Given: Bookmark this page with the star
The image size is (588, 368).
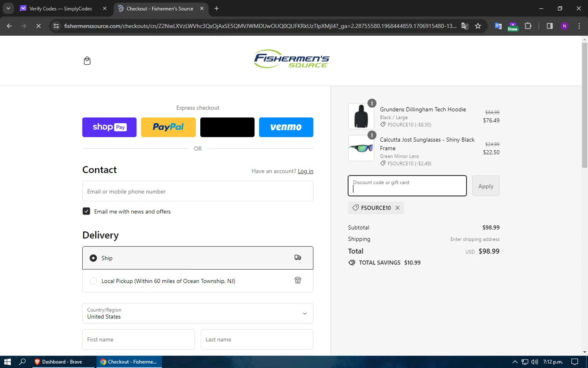Looking at the screenshot, I should click(478, 26).
